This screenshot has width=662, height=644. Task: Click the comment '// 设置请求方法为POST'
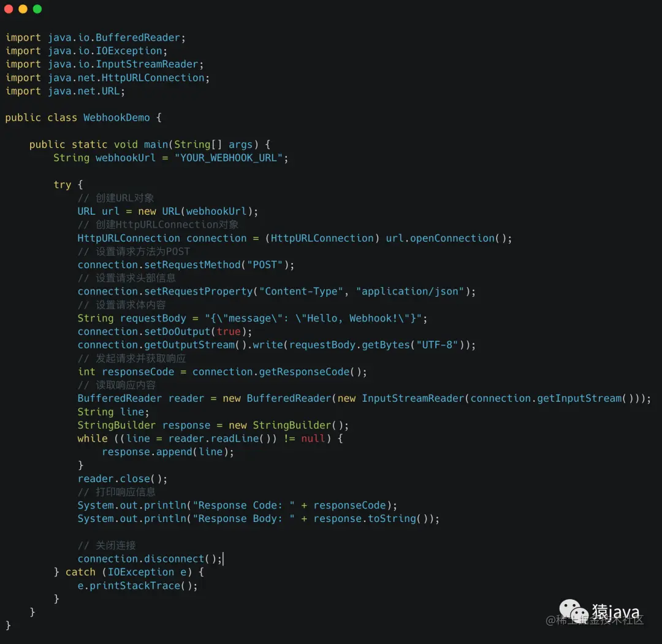point(134,252)
